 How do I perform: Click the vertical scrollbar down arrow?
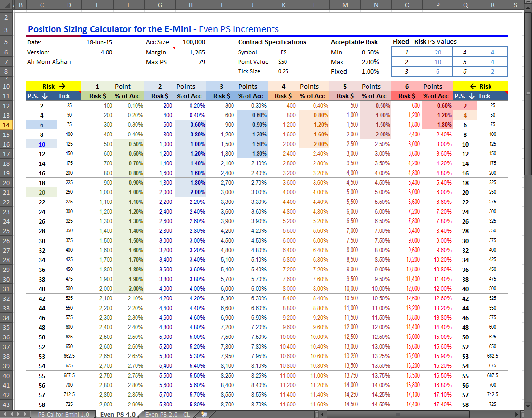528,406
